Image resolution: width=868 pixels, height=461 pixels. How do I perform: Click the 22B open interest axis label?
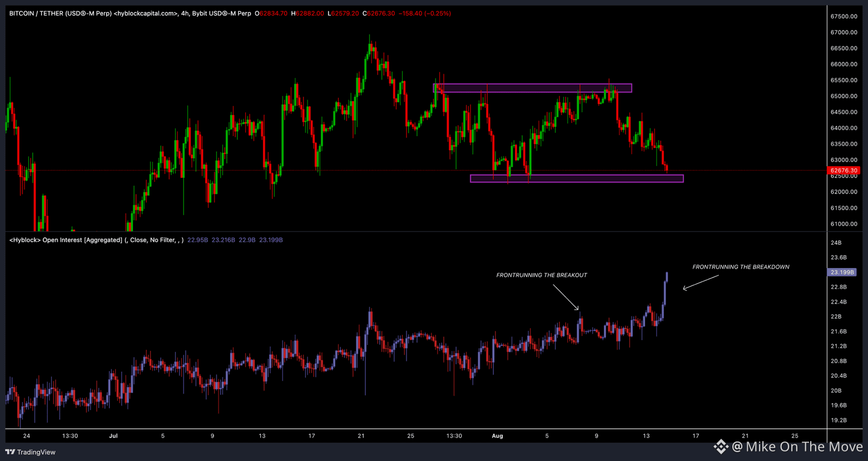[836, 317]
